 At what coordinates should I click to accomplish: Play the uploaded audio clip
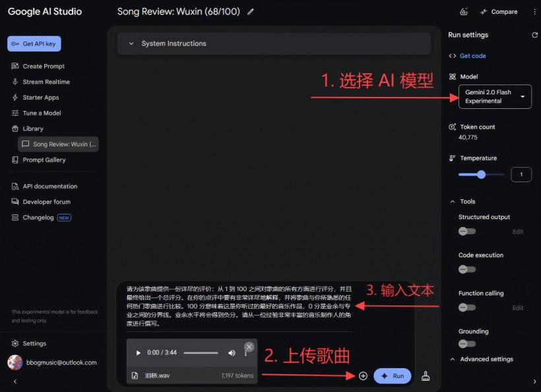[x=138, y=353]
